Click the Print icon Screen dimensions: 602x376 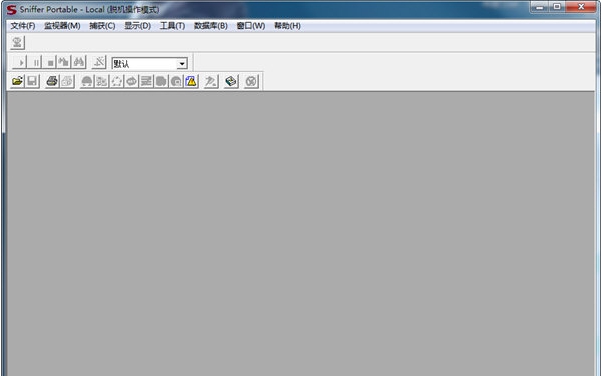52,81
